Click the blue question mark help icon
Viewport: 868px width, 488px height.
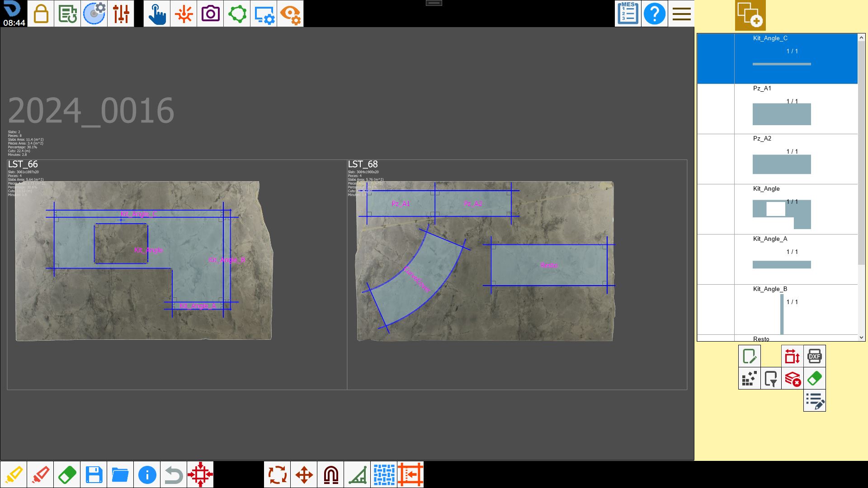point(655,14)
